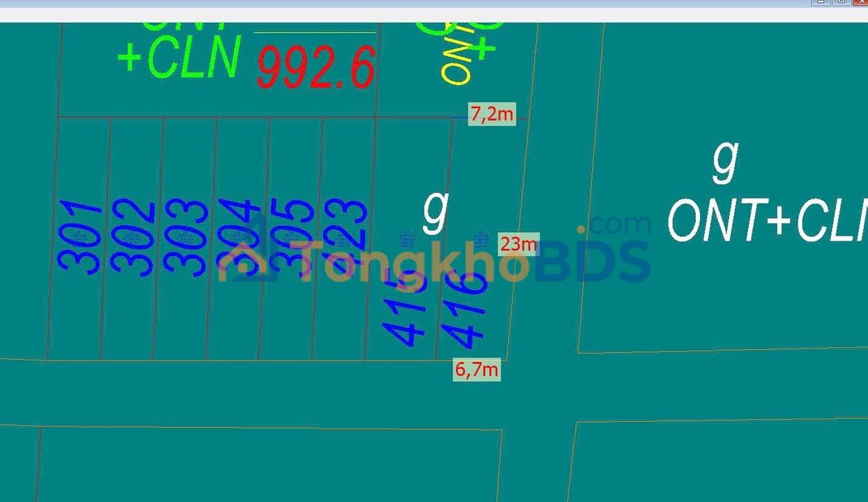Click the parcel labeled 415
Screen dimensions: 868x502
[x=405, y=310]
